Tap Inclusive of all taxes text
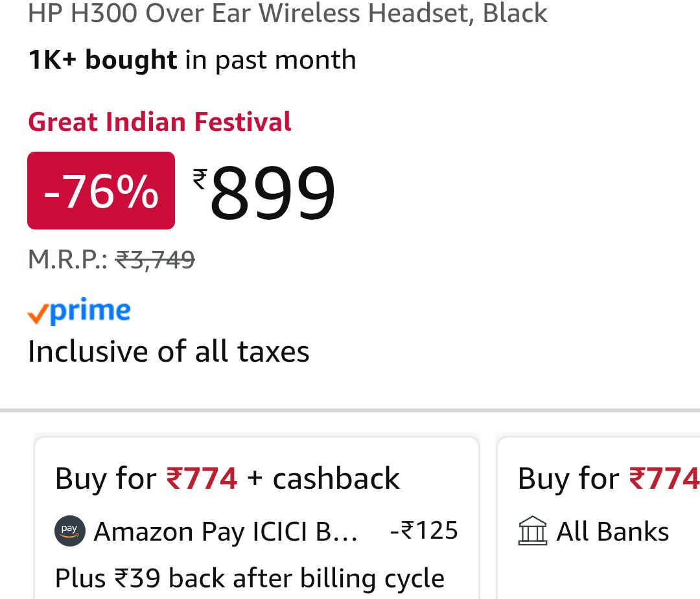The image size is (700, 599). point(169,351)
